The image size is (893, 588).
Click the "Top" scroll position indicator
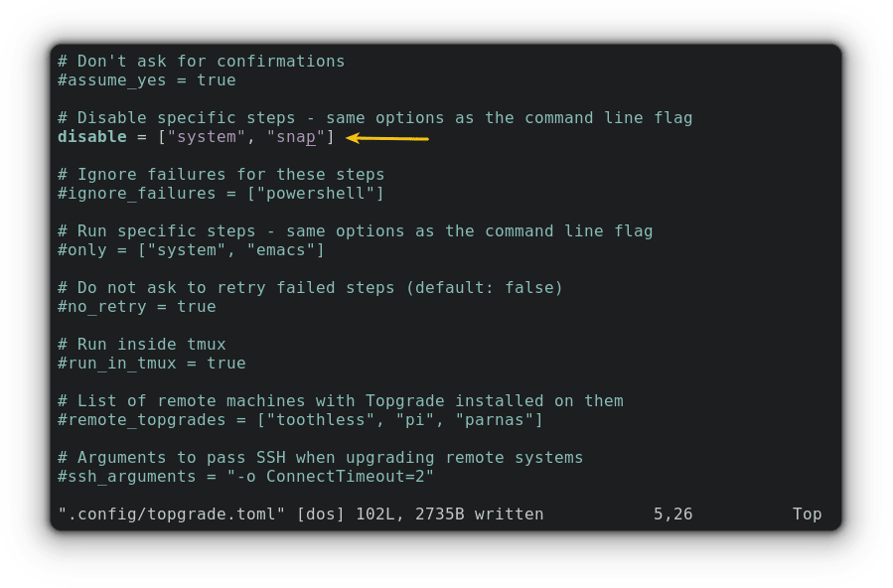807,514
